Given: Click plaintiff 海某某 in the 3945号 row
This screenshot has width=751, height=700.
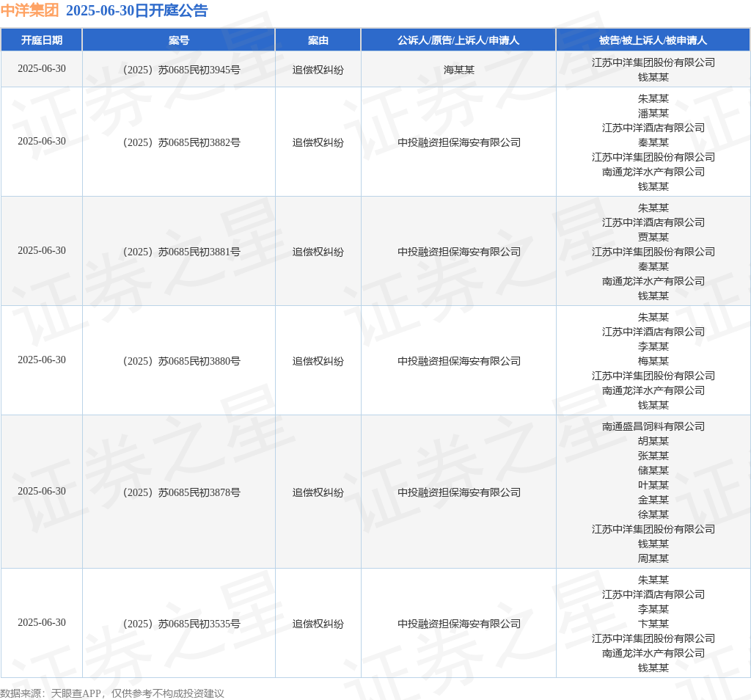Looking at the screenshot, I should click(x=459, y=70).
